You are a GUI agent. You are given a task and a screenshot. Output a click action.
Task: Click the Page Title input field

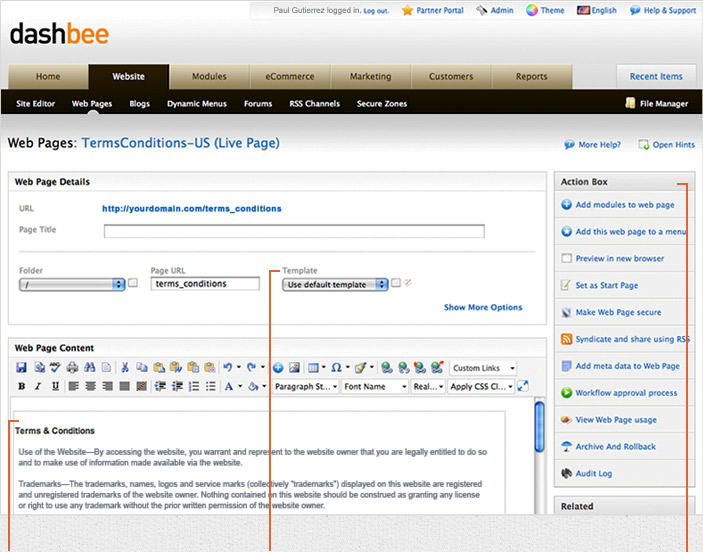pyautogui.click(x=294, y=231)
